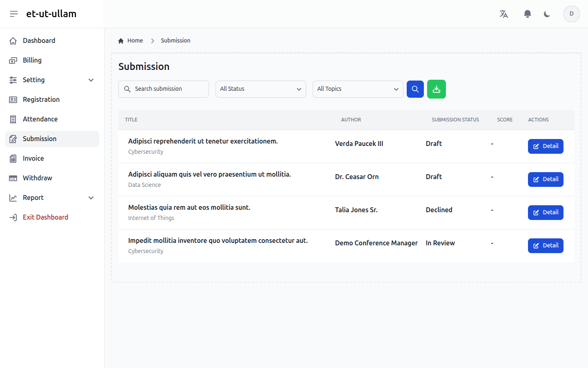Toggle dark mode moon icon
Image resolution: width=588 pixels, height=368 pixels.
point(547,14)
